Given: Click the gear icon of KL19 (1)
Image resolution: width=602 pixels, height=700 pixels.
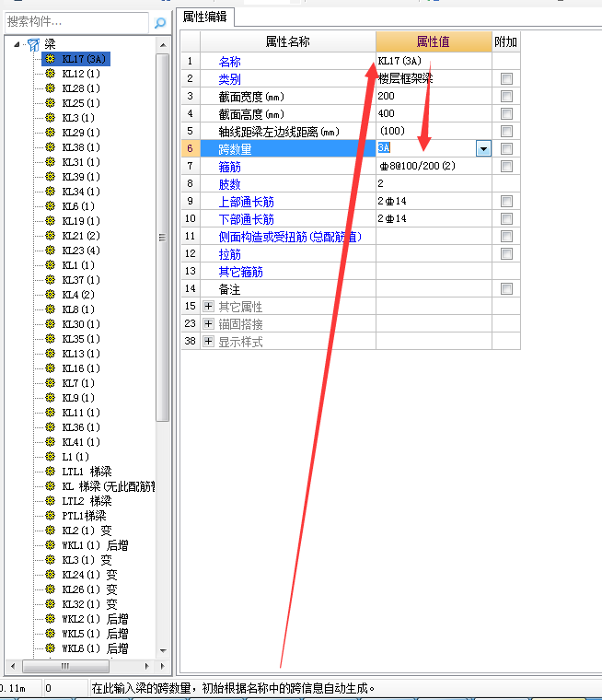Looking at the screenshot, I should click(x=51, y=220).
